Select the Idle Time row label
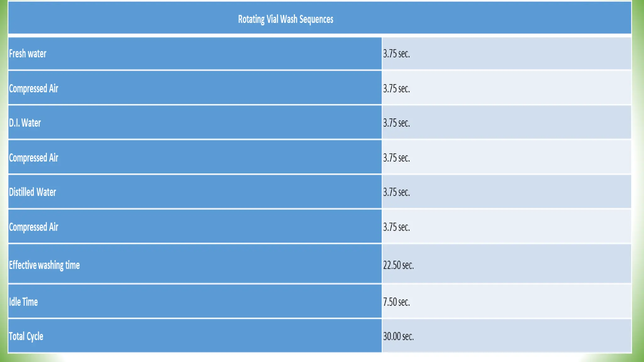Screen dimensions: 644x362 pyautogui.click(x=23, y=302)
